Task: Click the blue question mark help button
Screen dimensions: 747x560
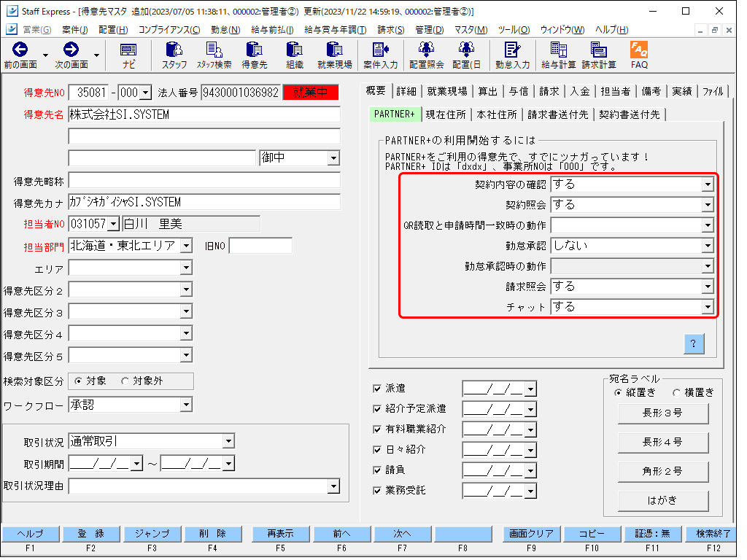Action: pyautogui.click(x=693, y=343)
